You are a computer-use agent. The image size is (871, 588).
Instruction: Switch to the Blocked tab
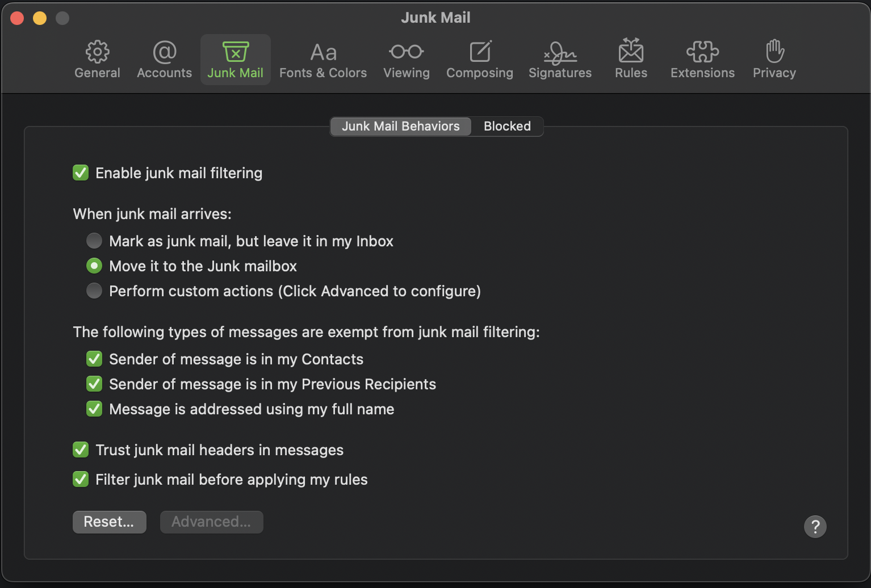point(507,126)
